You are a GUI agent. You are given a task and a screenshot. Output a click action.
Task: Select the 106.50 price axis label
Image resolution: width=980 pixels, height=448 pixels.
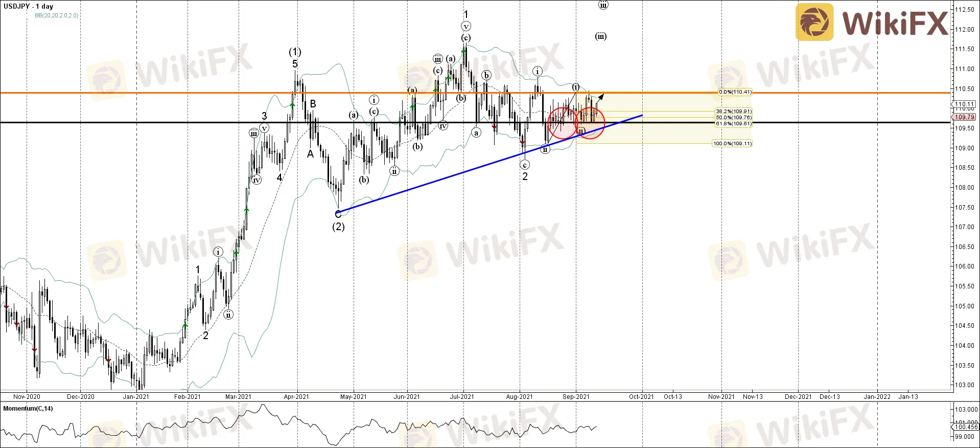point(965,247)
